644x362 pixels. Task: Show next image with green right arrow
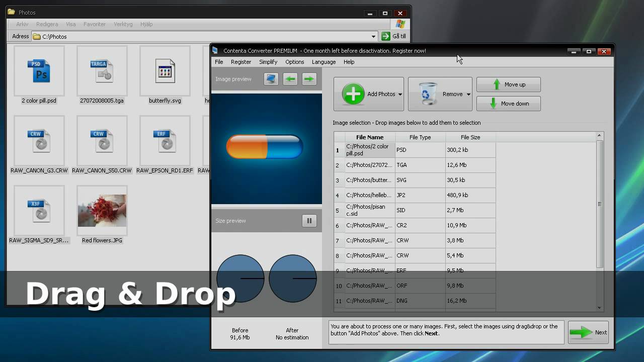point(309,79)
